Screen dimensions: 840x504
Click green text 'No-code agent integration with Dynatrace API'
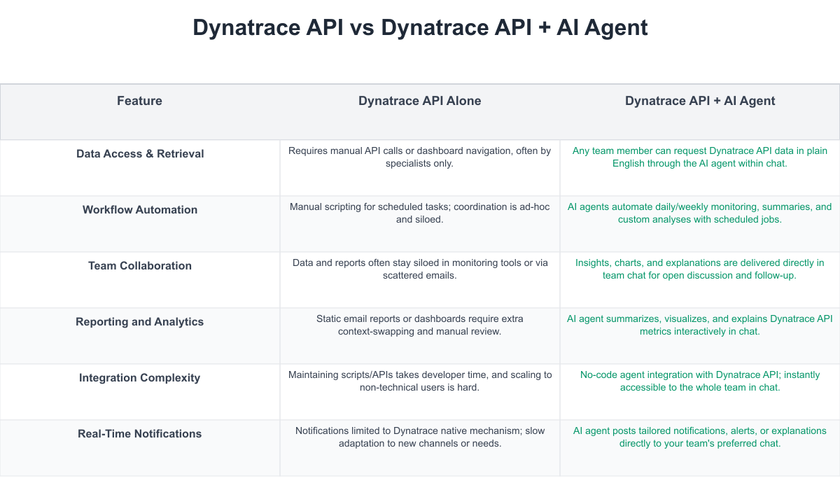(700, 381)
